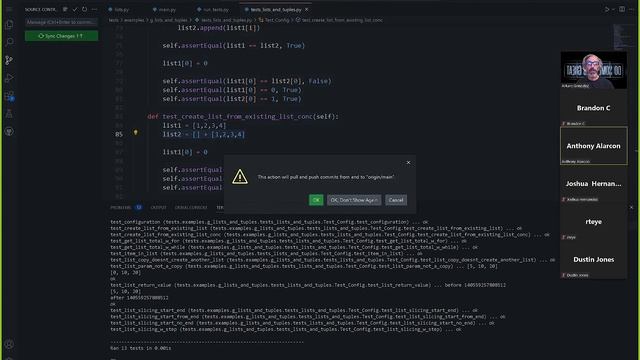
Task: Select the rteye participant tile
Action: (x=593, y=222)
